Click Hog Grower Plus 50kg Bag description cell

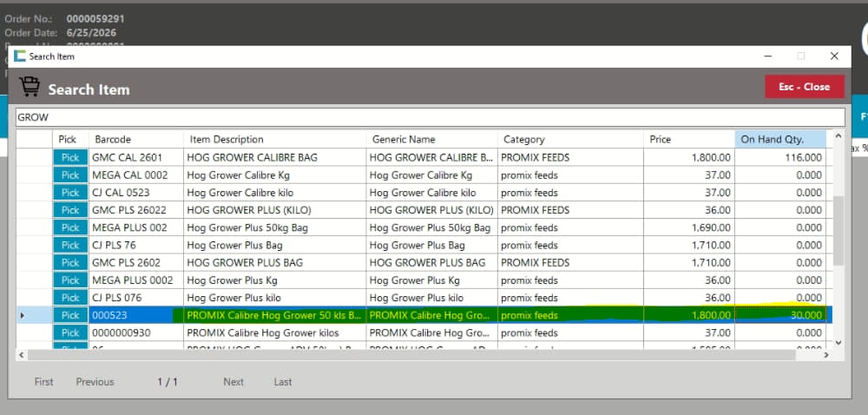[274, 228]
